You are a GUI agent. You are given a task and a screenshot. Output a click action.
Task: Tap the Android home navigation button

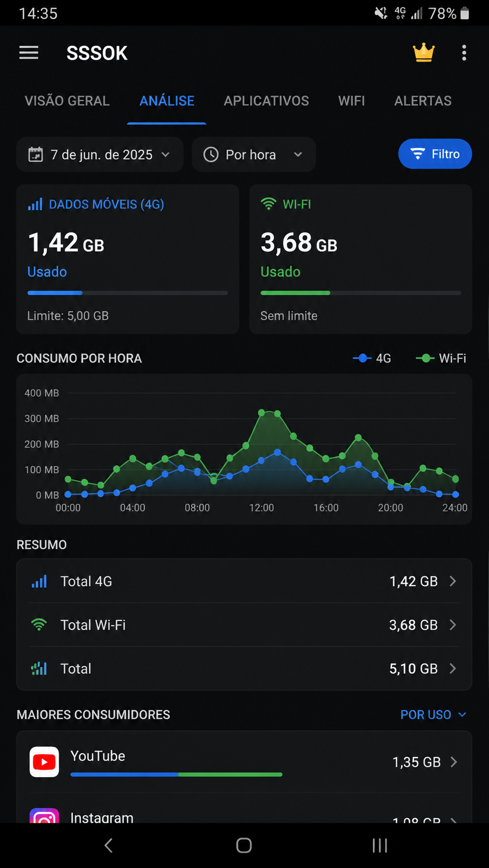pos(244,846)
